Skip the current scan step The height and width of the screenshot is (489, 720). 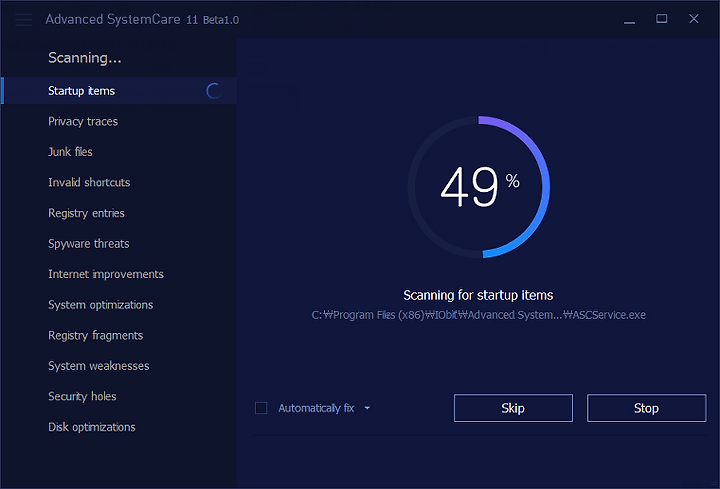(x=513, y=408)
